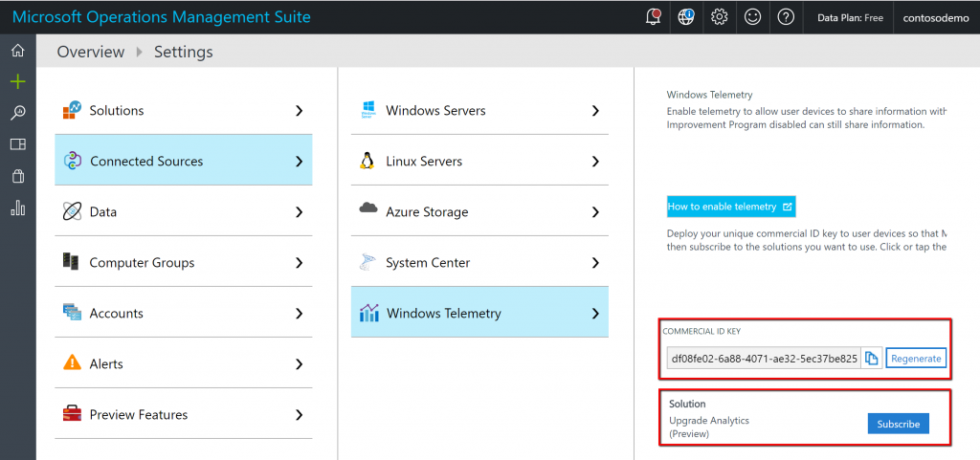This screenshot has height=460, width=980.
Task: Click the Upgrade Analytics (Preview) text
Action: click(x=709, y=427)
